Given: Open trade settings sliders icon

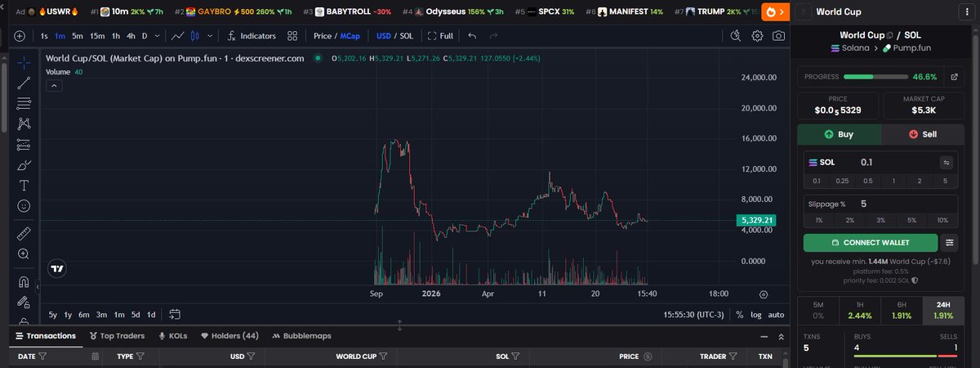Looking at the screenshot, I should coord(949,243).
